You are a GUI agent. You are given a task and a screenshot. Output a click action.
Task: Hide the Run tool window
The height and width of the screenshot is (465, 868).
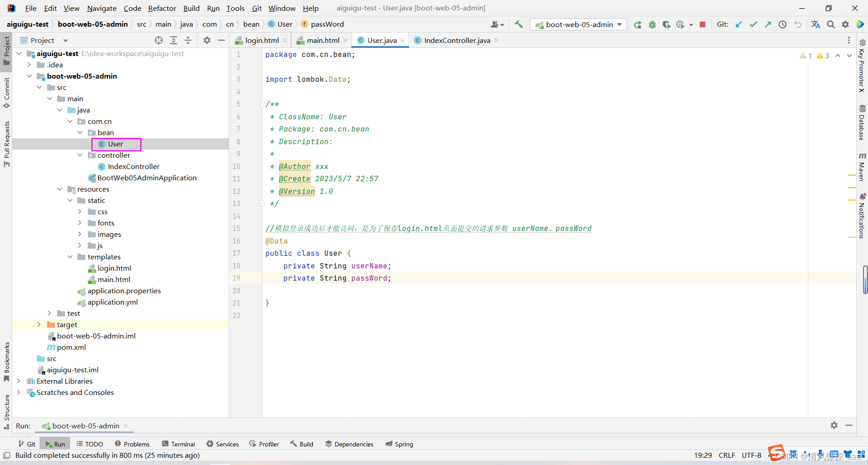[x=849, y=425]
